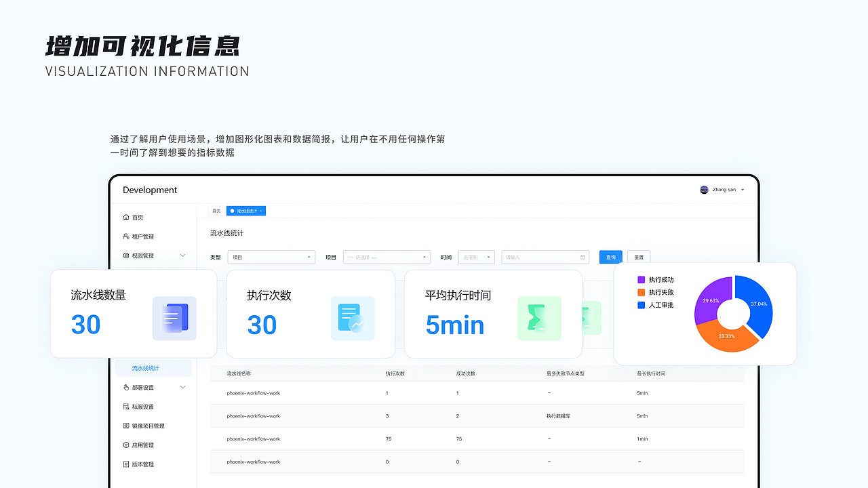Open 版本管理 in the sidebar
This screenshot has width=868, height=488.
(143, 464)
